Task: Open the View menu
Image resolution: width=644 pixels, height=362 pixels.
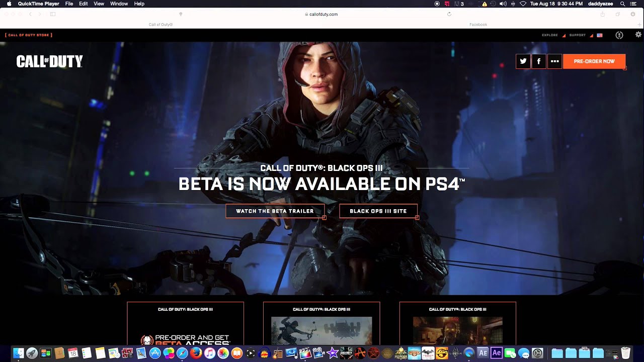Action: click(x=99, y=4)
